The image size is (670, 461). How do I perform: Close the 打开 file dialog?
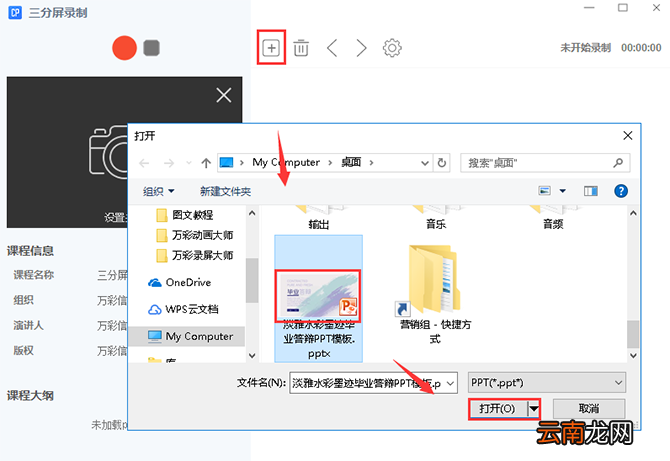pyautogui.click(x=627, y=136)
